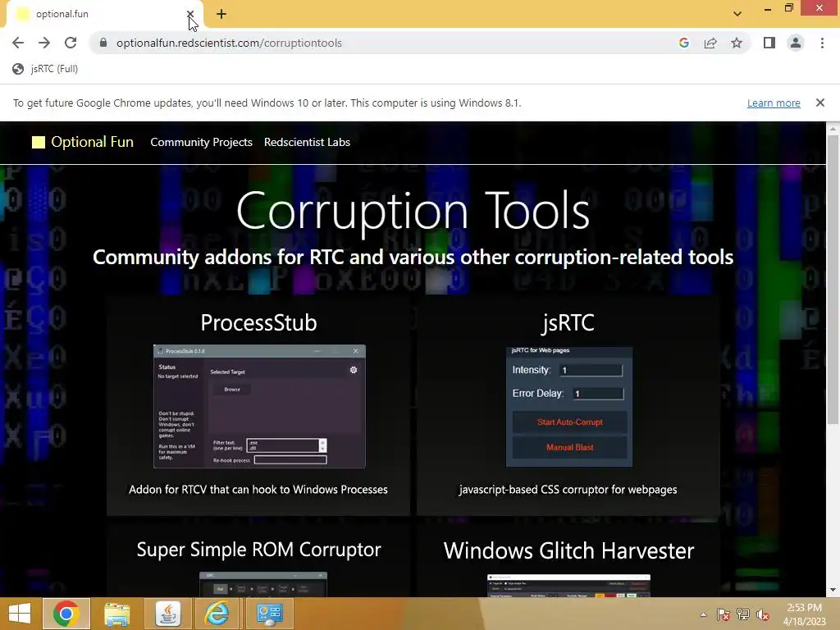Image resolution: width=840 pixels, height=630 pixels.
Task: Expand the tab search dropdown
Action: [x=737, y=14]
